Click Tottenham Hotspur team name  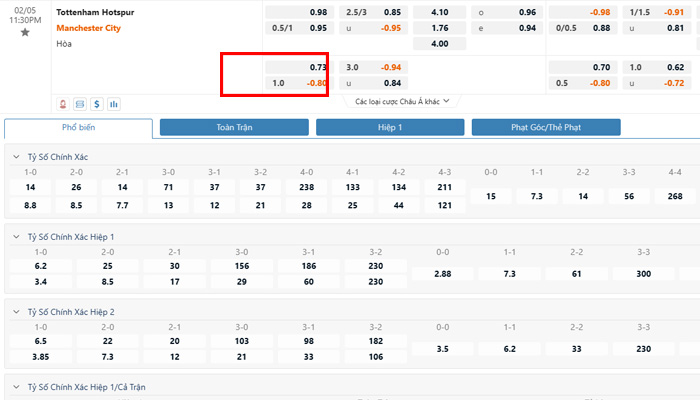(x=95, y=12)
